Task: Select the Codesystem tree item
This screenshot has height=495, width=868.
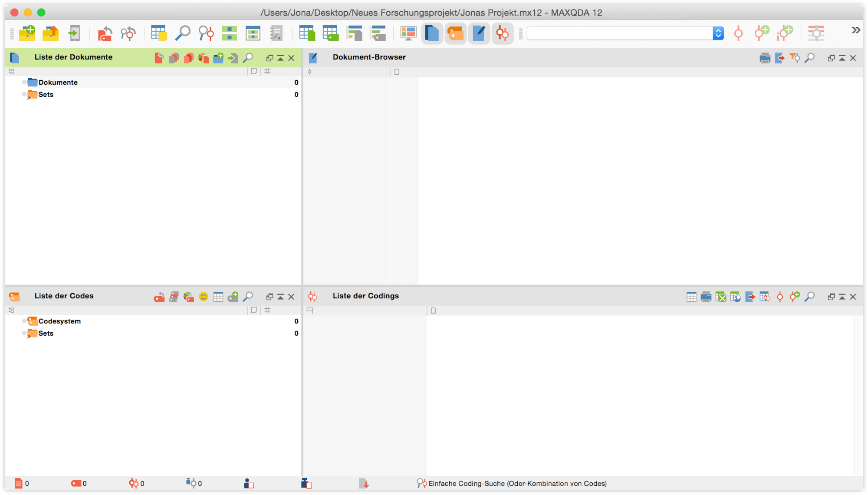Action: (x=59, y=321)
